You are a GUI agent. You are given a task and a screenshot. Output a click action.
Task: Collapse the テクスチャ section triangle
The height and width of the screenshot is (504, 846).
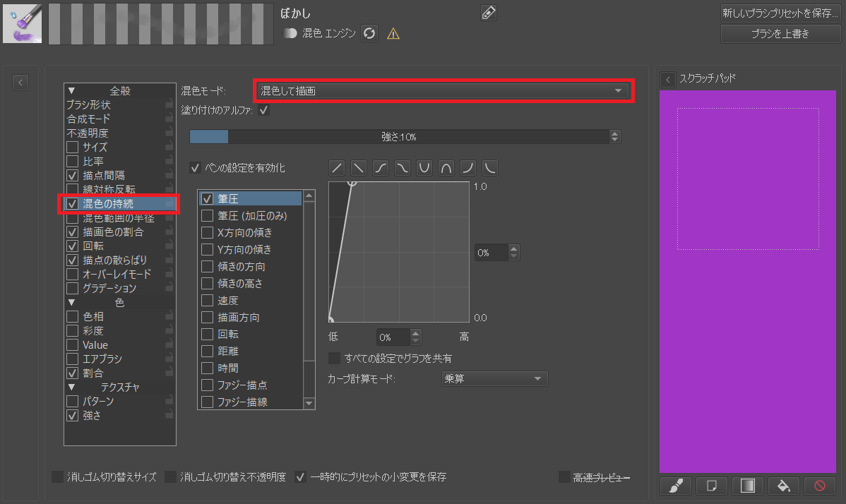pos(71,387)
